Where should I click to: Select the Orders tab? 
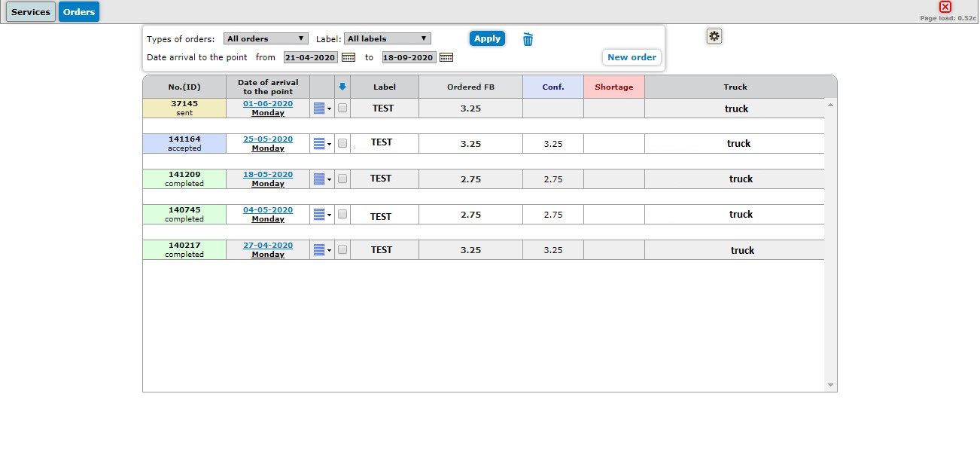[79, 12]
